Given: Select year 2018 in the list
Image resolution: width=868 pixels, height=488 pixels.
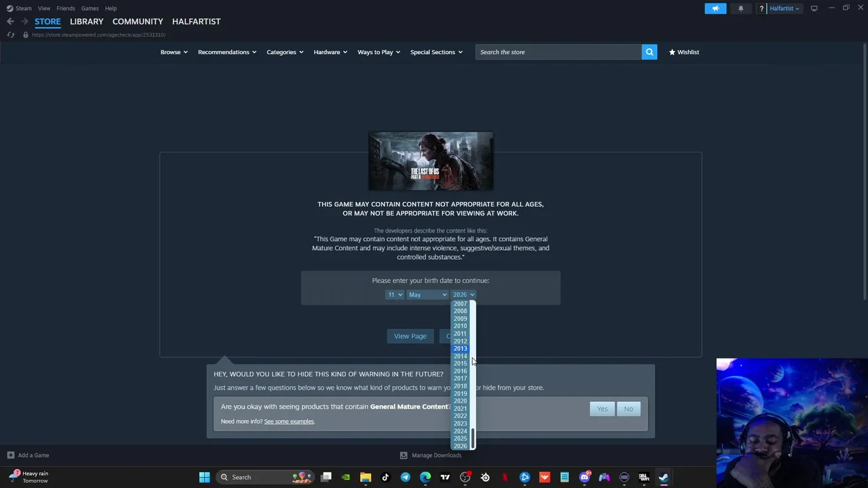Looking at the screenshot, I should (x=460, y=386).
